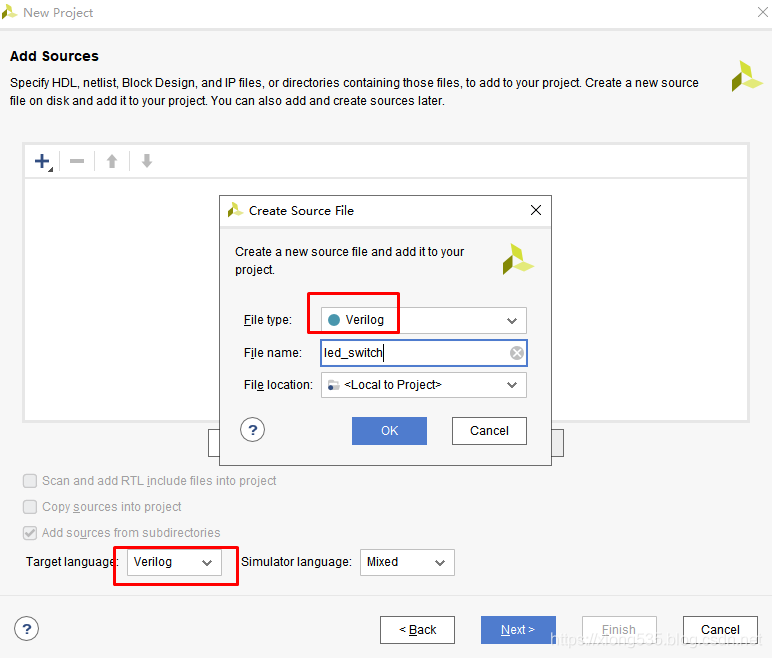Click the plus Add sources icon

click(x=43, y=161)
